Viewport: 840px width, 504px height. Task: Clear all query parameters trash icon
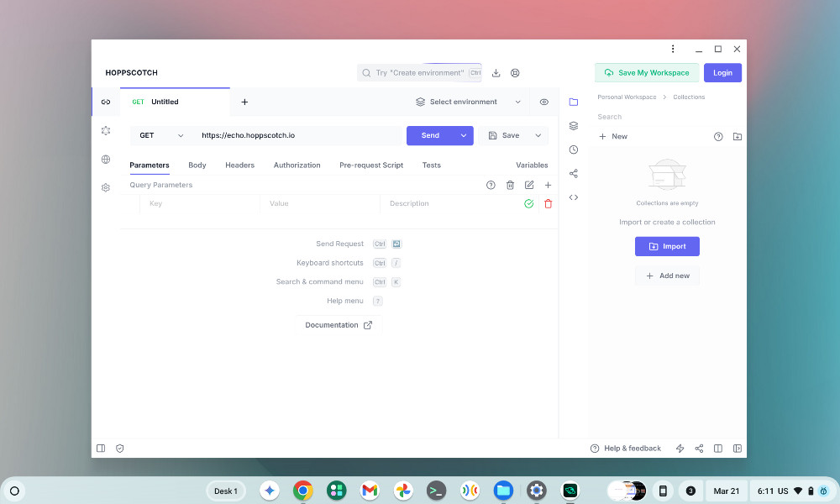point(510,185)
